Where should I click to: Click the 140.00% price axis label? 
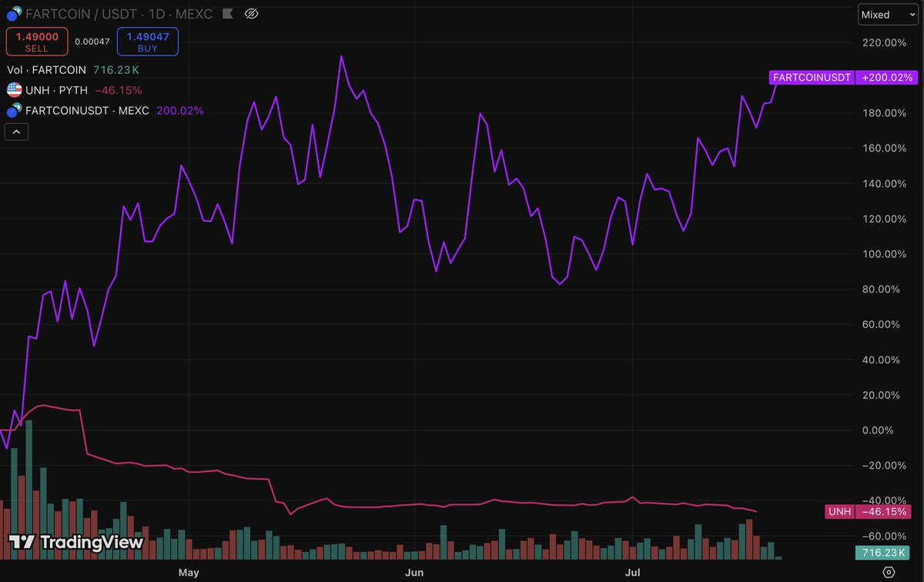point(882,184)
